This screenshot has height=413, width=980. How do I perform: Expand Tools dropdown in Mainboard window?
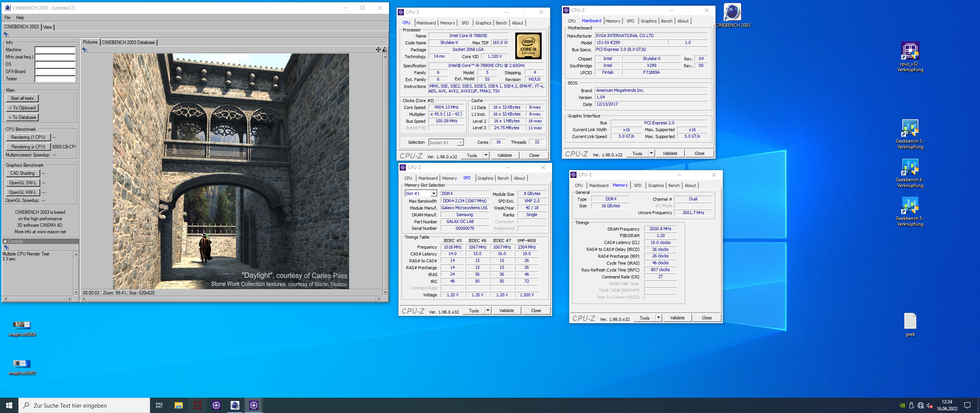(x=651, y=153)
